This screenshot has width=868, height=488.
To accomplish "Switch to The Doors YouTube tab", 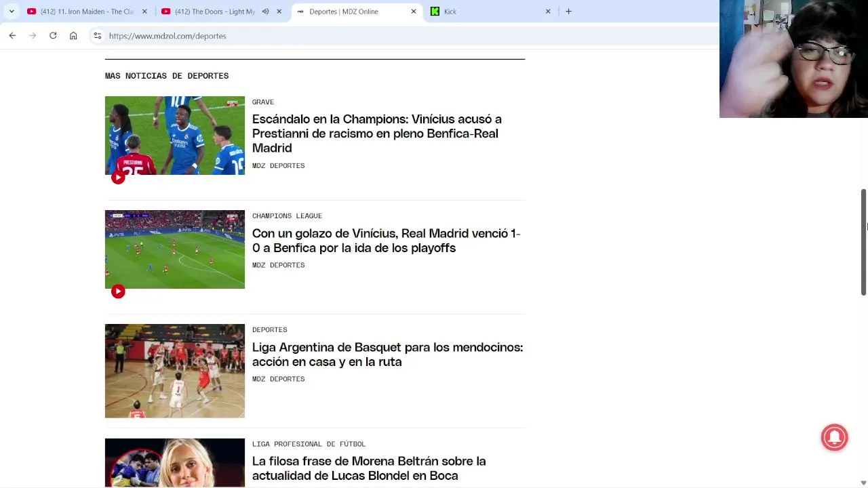I will [x=220, y=12].
